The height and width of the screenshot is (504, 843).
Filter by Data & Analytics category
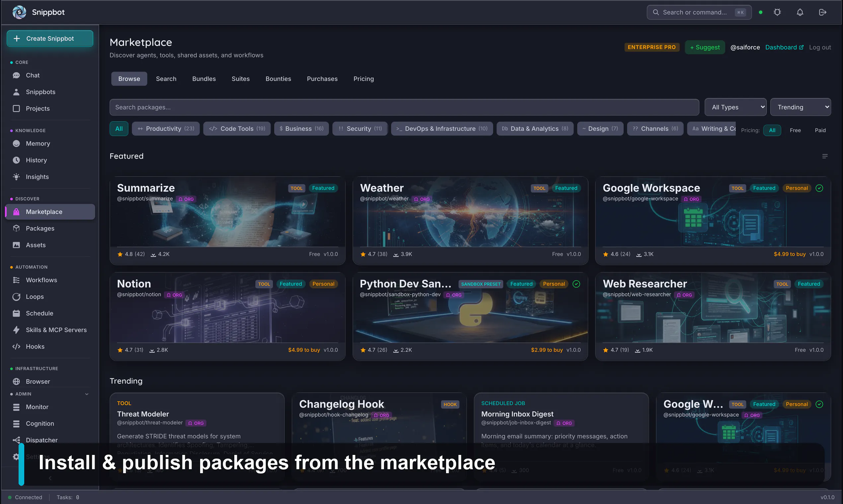pos(535,129)
